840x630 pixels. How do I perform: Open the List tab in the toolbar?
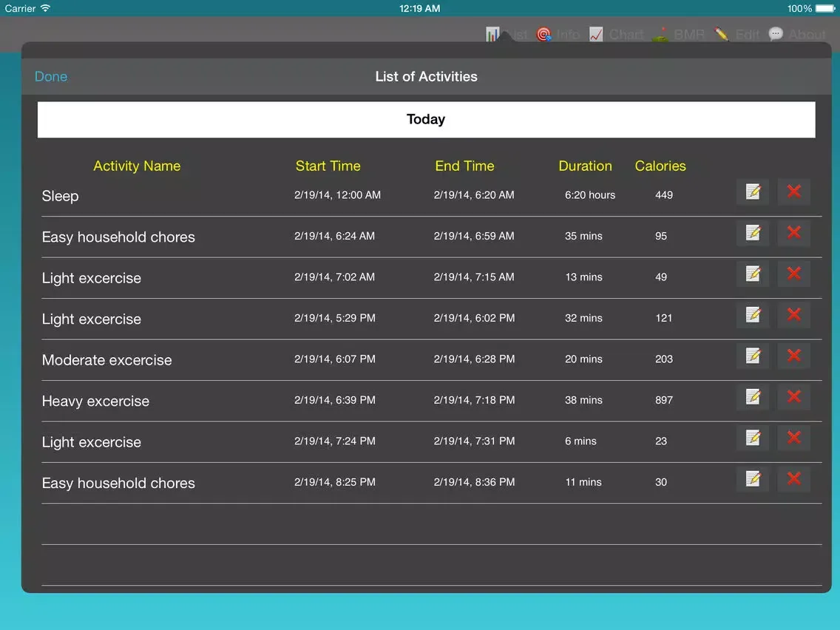(x=507, y=35)
